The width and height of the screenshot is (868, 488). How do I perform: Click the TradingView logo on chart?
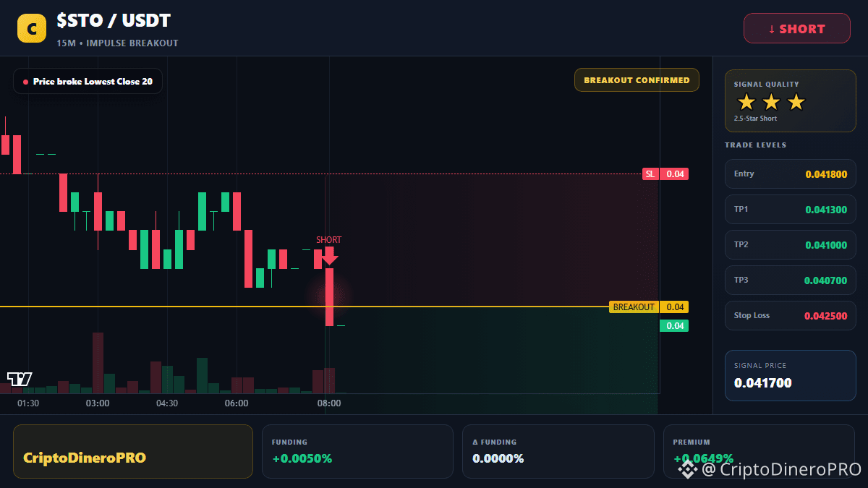click(x=20, y=378)
